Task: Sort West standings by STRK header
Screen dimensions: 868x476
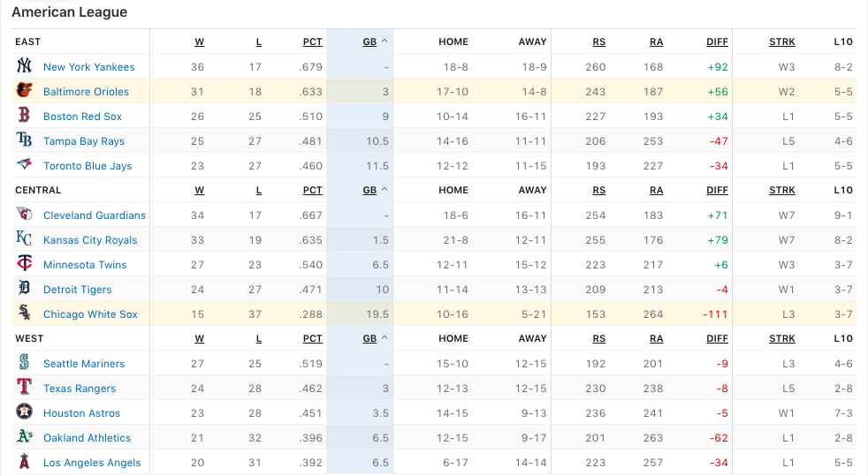Action: click(781, 338)
